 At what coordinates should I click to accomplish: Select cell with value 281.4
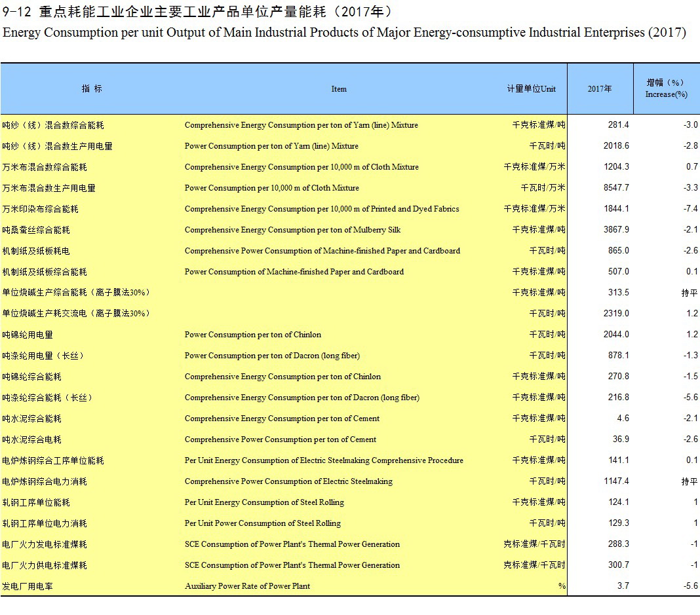pyautogui.click(x=617, y=125)
